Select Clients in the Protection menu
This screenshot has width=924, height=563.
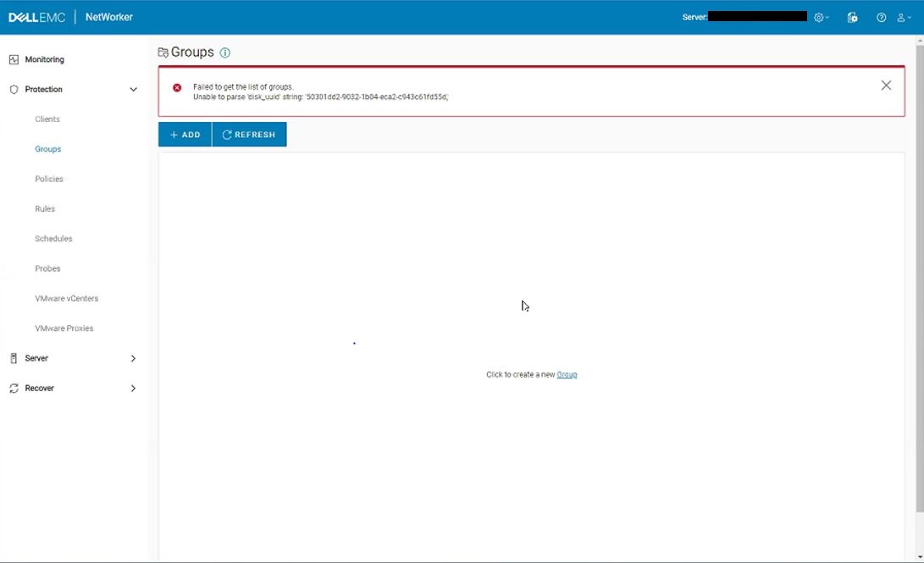click(x=47, y=119)
